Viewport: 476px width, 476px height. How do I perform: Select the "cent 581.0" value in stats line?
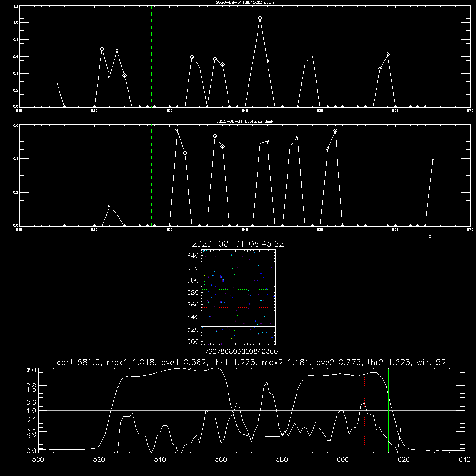(x=79, y=362)
